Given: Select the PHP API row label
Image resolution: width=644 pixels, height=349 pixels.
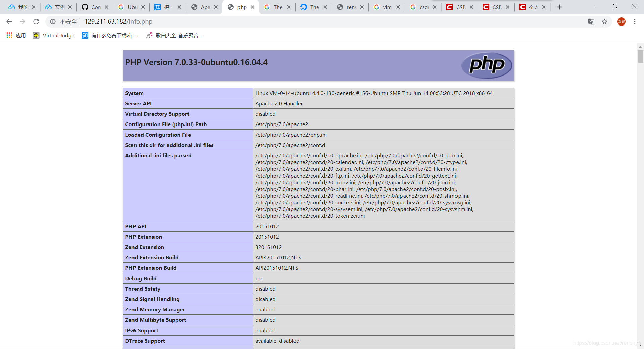Looking at the screenshot, I should tap(136, 227).
